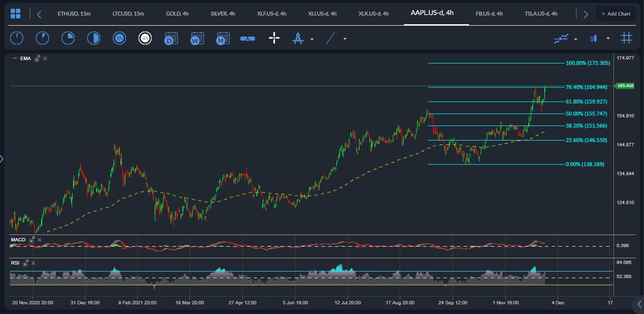Switch to Daily (D) calendar timeframe

click(171, 38)
